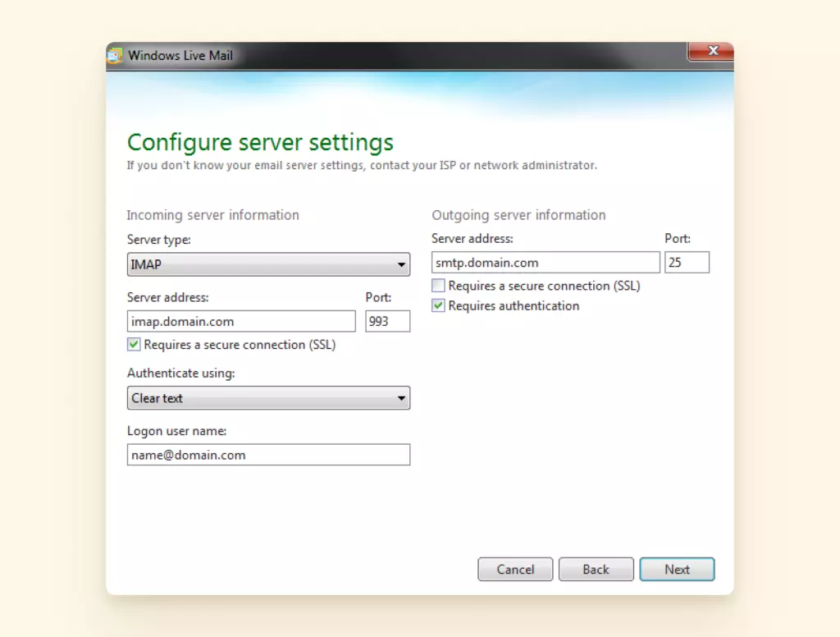840x637 pixels.
Task: Click the Configure server settings heading
Action: point(260,143)
